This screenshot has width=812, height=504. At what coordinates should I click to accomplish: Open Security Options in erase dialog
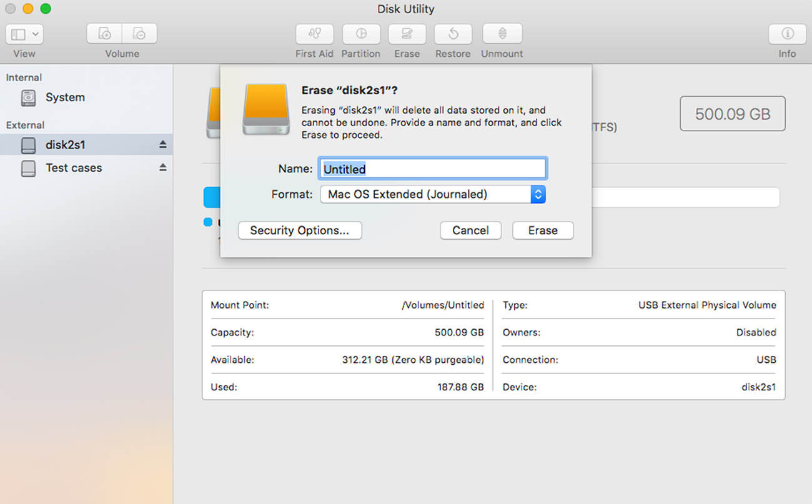click(x=300, y=230)
